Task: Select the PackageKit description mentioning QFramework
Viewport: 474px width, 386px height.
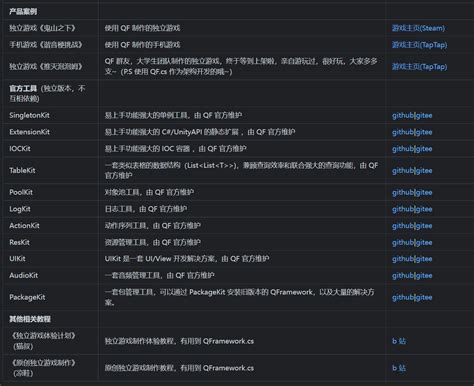Action: coord(240,297)
